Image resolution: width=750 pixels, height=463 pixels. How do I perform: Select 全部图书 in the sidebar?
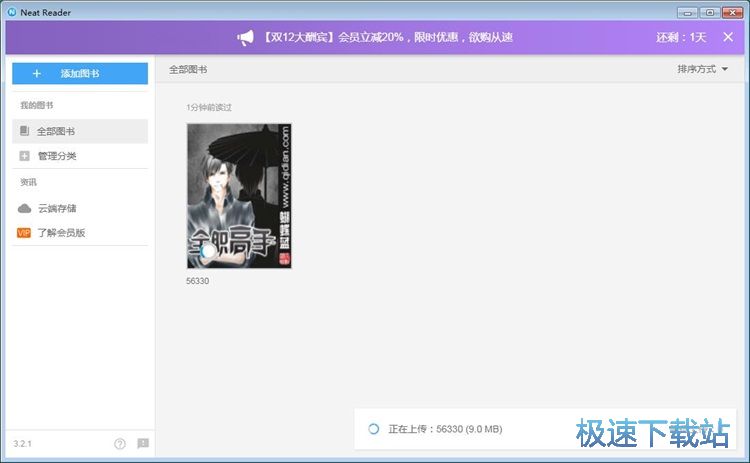[x=80, y=131]
